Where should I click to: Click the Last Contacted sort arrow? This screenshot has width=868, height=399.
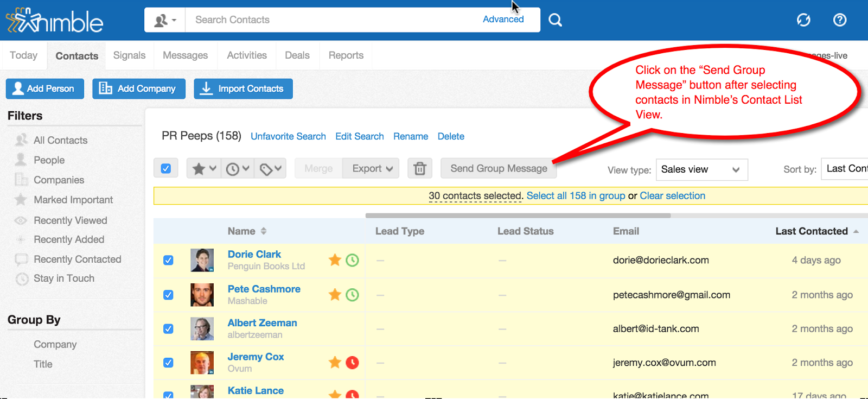coord(856,231)
